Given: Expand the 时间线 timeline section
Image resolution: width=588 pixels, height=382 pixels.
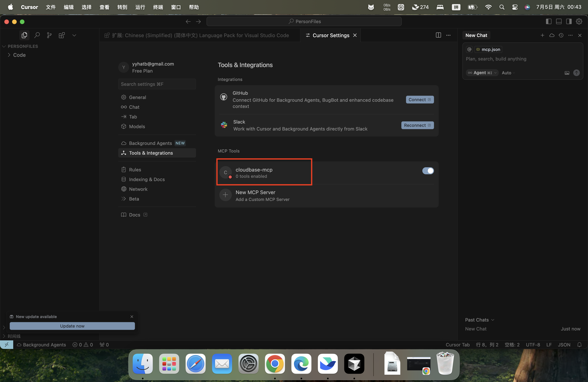Looking at the screenshot, I should point(14,336).
